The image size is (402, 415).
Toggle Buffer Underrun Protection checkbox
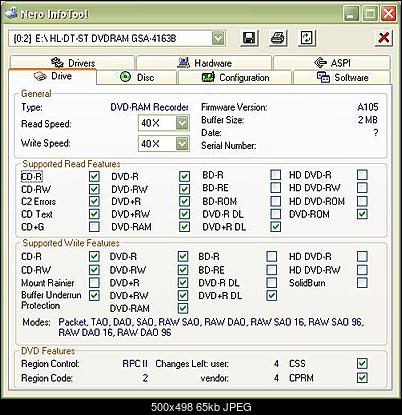[x=94, y=295]
